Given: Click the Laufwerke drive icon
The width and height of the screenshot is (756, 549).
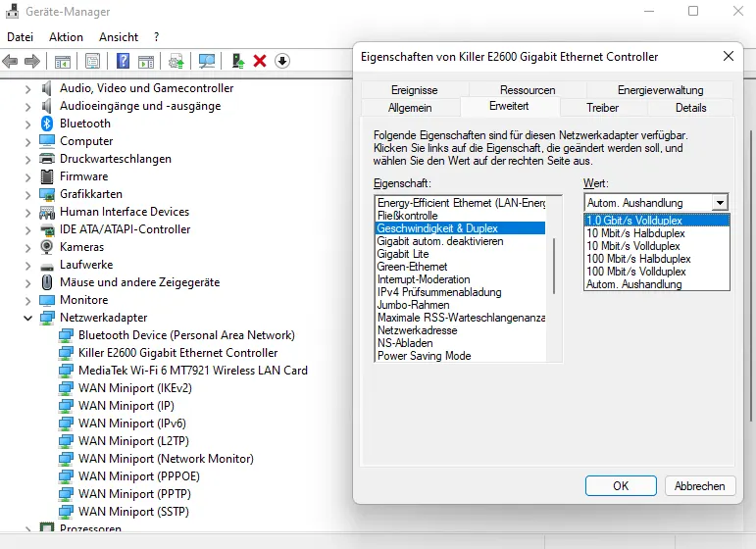Looking at the screenshot, I should 47,266.
